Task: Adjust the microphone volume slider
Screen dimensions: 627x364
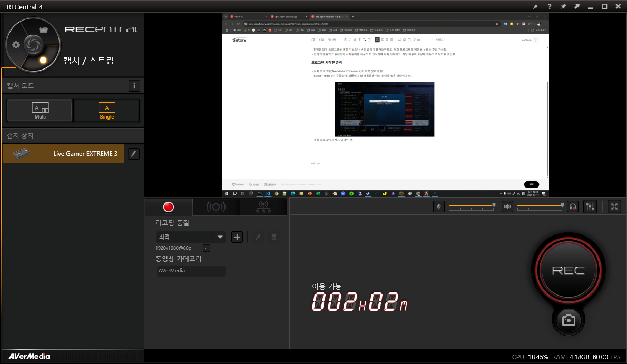Action: (472, 206)
